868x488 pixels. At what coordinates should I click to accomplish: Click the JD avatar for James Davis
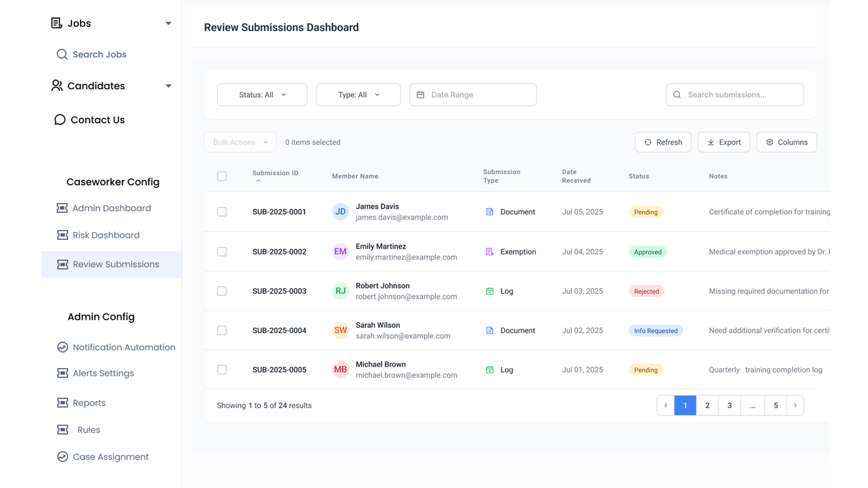tap(340, 211)
